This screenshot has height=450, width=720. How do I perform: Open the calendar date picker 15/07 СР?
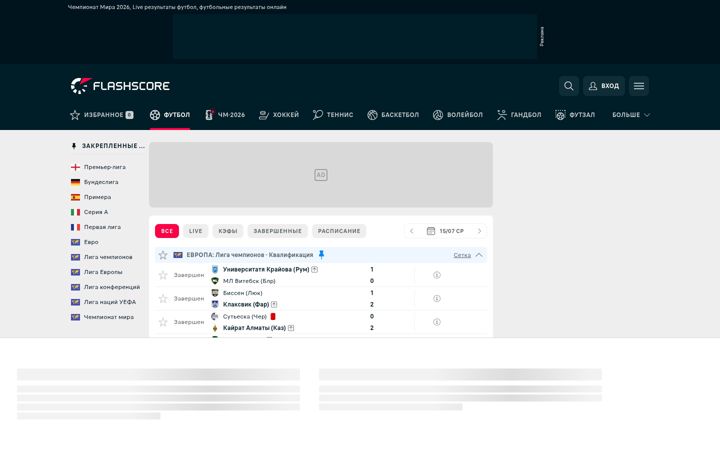(445, 231)
